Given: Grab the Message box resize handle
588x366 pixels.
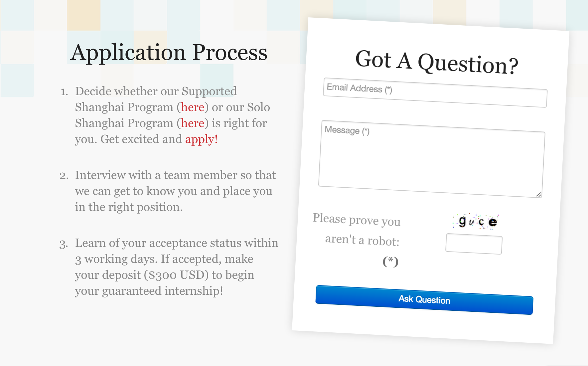Looking at the screenshot, I should click(x=538, y=195).
